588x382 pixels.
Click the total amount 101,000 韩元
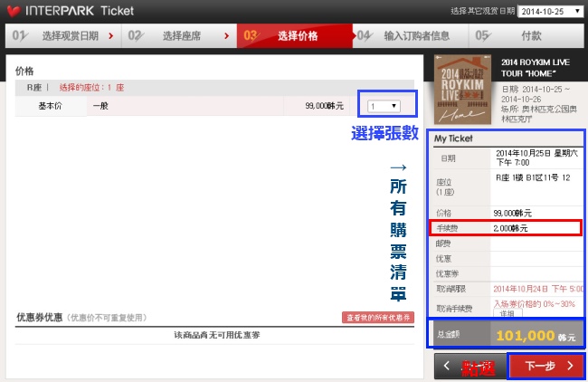[536, 336]
